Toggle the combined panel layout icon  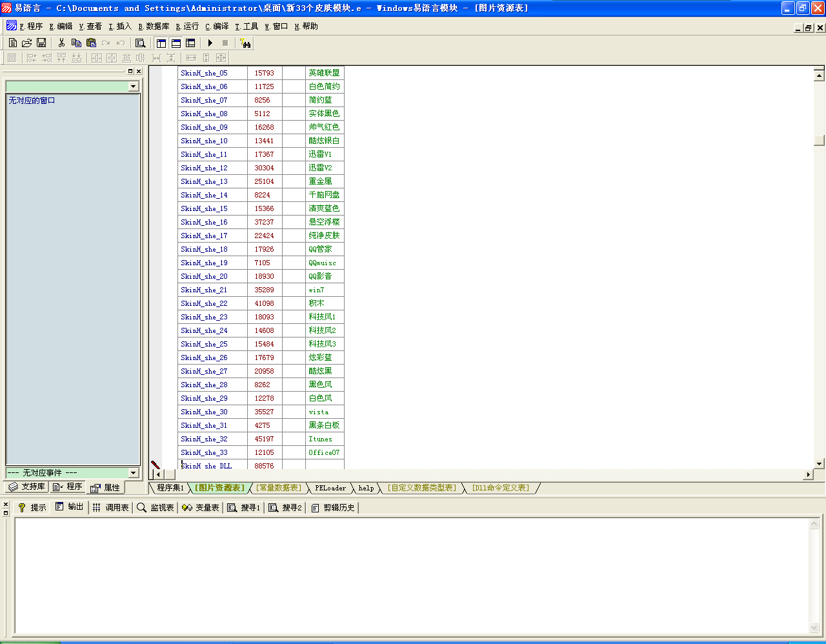[x=190, y=43]
